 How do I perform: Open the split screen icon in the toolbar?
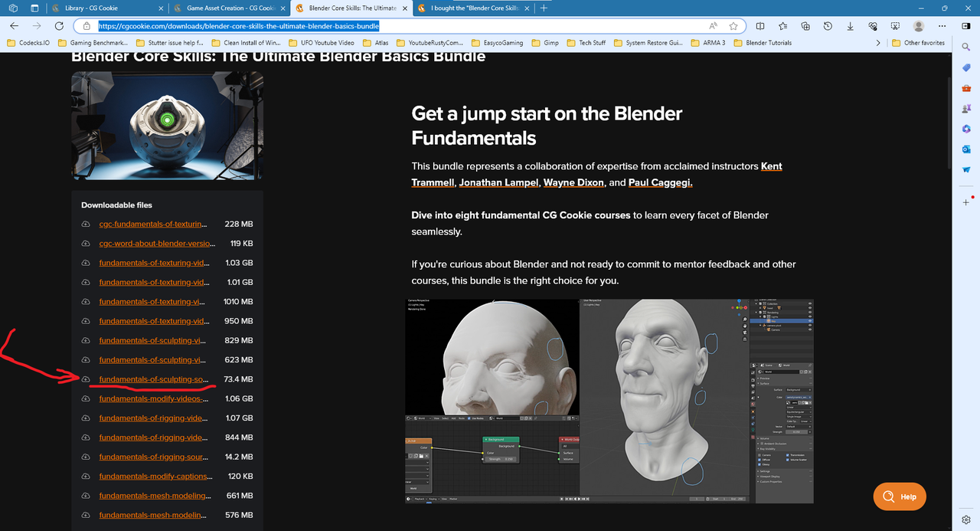[x=760, y=25]
